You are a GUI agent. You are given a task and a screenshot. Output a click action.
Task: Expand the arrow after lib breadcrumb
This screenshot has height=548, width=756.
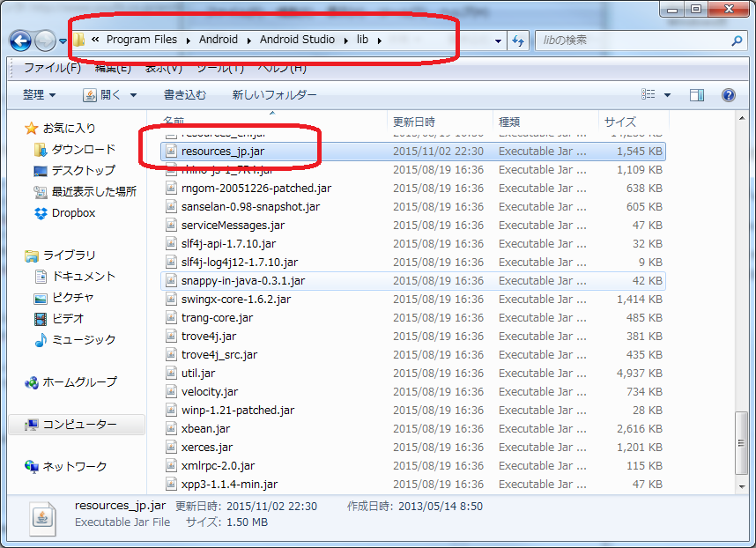pyautogui.click(x=380, y=41)
